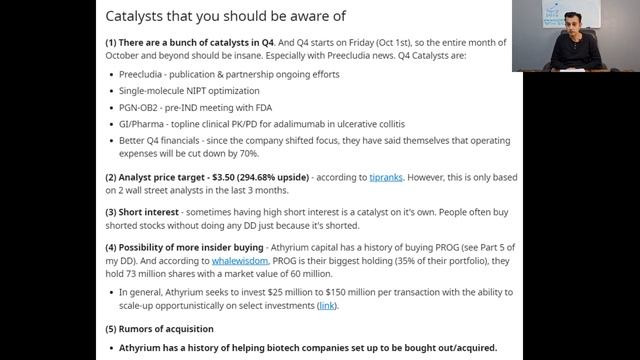
Task: Follow the "link" hyperlink after select investments
Action: tap(327, 305)
